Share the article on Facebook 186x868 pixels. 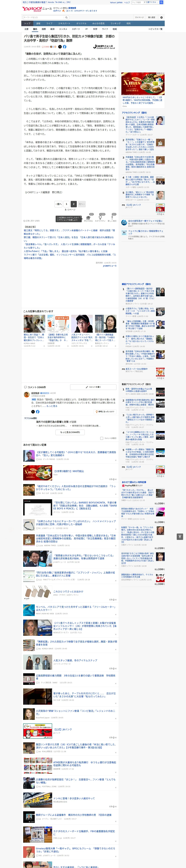click(64, 47)
